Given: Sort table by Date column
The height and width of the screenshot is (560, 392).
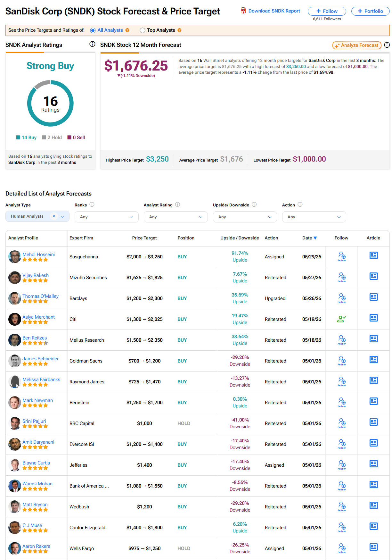Looking at the screenshot, I should click(309, 238).
